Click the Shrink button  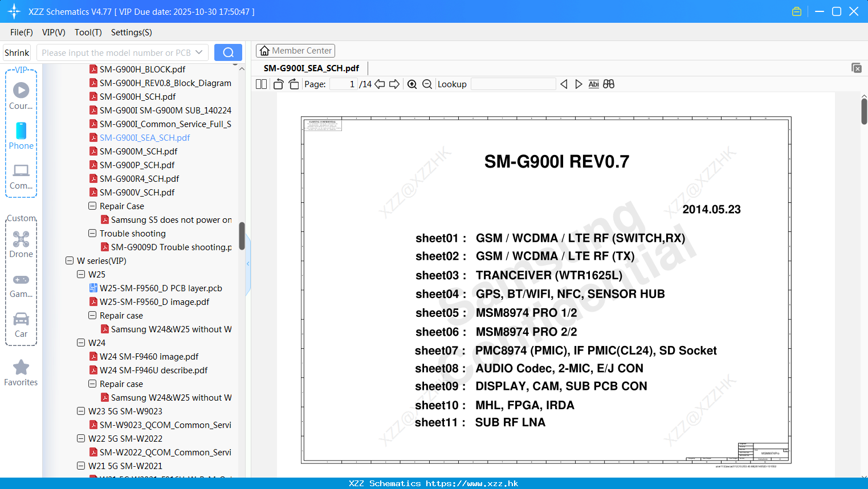click(17, 52)
